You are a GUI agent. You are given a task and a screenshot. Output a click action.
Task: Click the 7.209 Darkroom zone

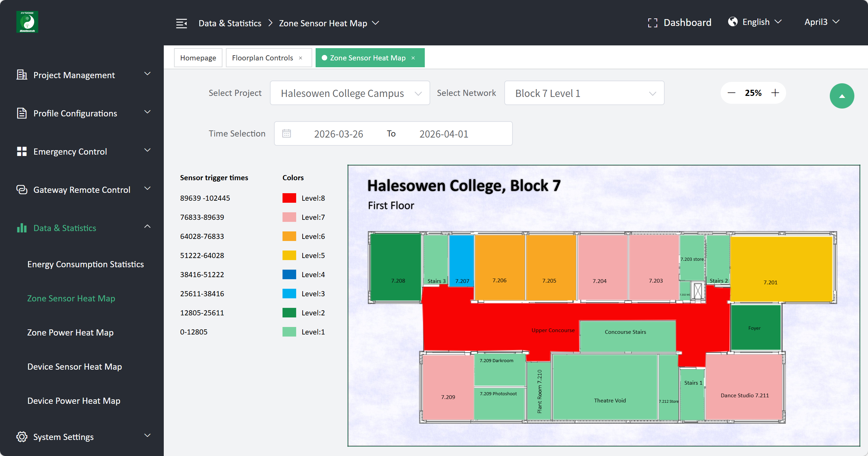pyautogui.click(x=500, y=370)
